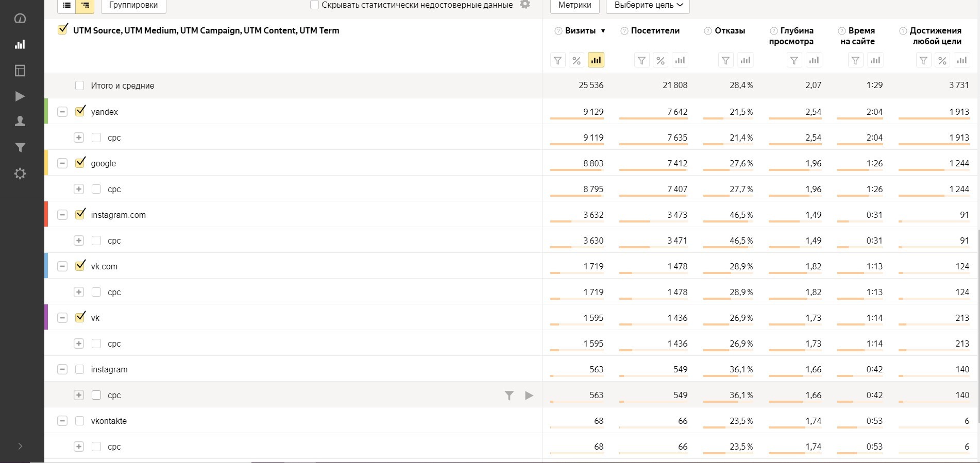Viewport: 980px width, 463px height.
Task: Enable hiding statistically unreliable data checkbox
Action: click(x=314, y=5)
